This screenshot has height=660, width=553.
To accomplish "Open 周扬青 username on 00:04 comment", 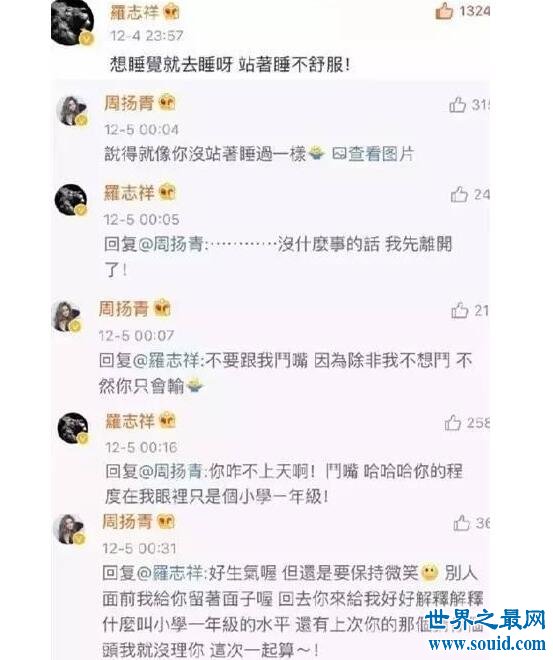I will (x=129, y=103).
